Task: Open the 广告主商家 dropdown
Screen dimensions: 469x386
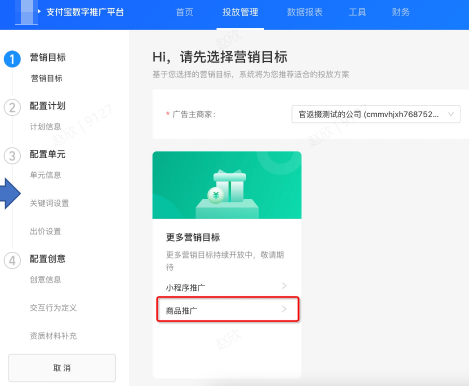Action: tap(376, 114)
